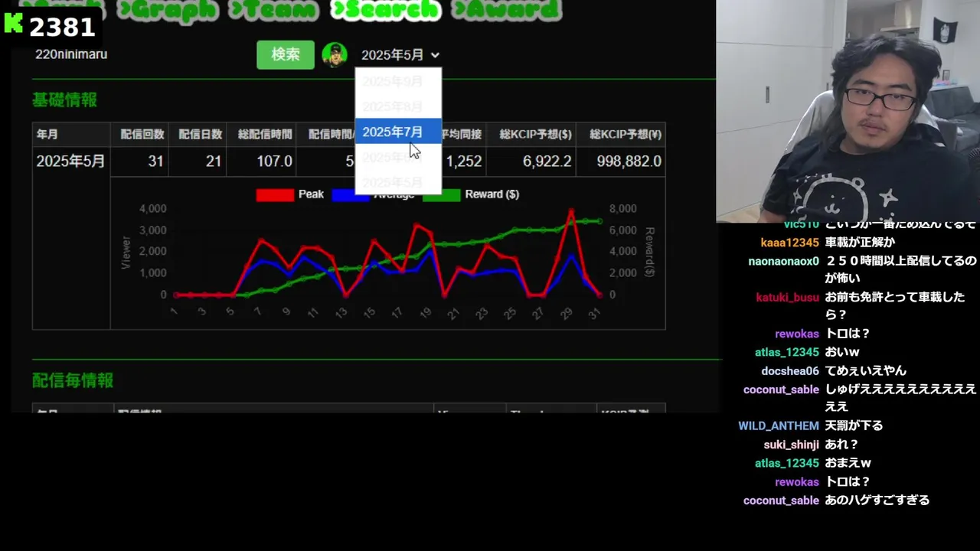Click the Kick logo icon beside 2381

click(x=14, y=24)
